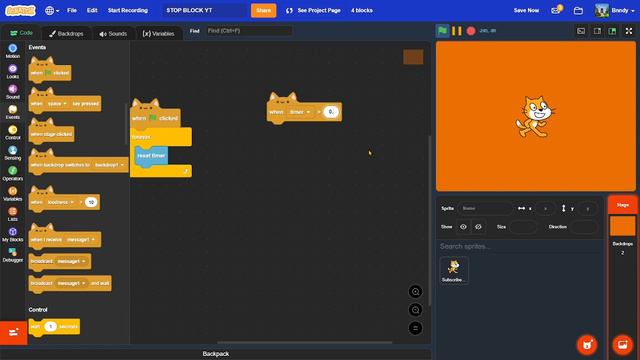The image size is (640, 360).
Task: Open the Motion blocks category
Action: tap(13, 51)
